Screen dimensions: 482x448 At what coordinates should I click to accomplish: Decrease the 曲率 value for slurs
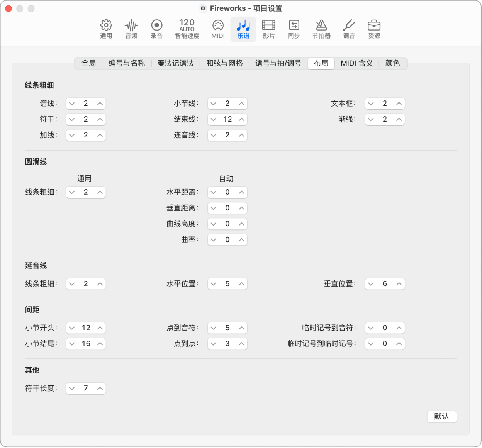[214, 239]
